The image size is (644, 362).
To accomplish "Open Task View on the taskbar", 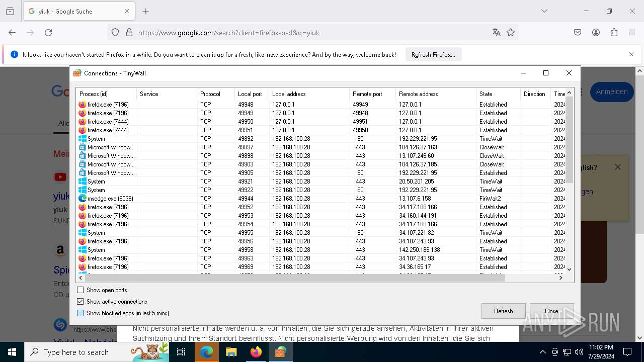I will 181,352.
